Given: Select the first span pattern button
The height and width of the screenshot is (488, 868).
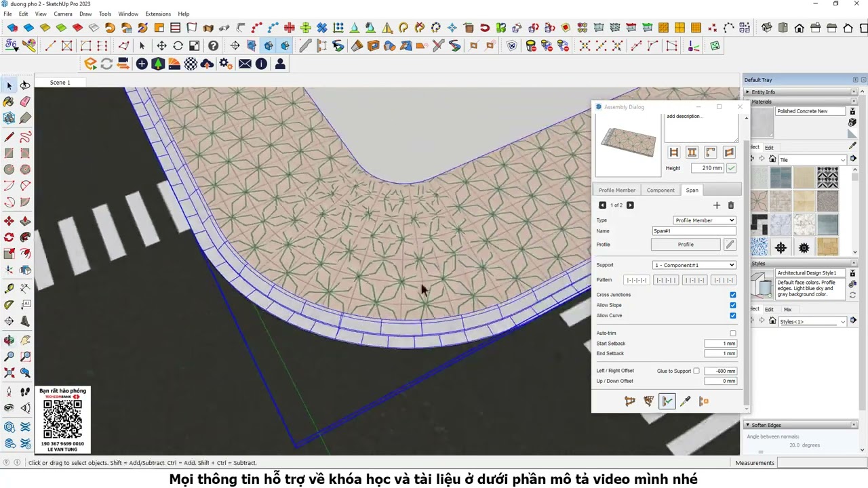Looking at the screenshot, I should click(x=636, y=280).
